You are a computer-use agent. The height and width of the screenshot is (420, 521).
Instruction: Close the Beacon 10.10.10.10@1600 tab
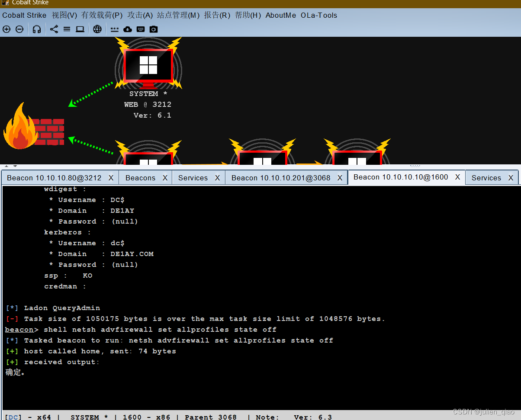click(x=458, y=177)
